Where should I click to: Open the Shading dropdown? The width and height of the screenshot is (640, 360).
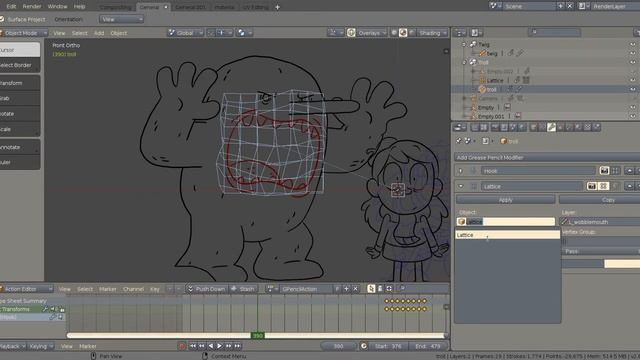pyautogui.click(x=432, y=33)
